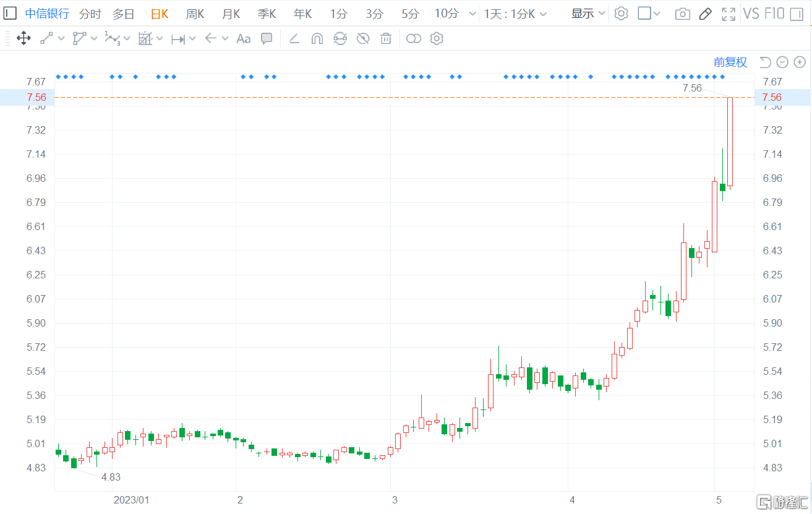
Task: Select the 1分 period
Action: (338, 14)
